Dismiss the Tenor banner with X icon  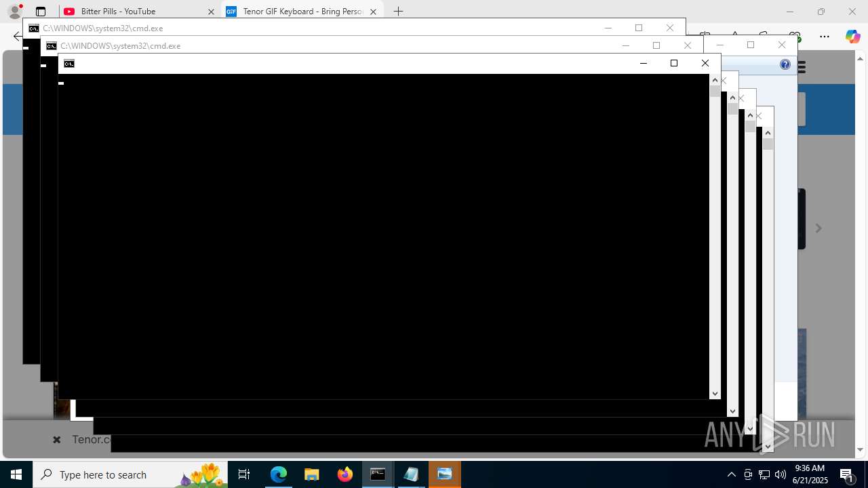57,440
